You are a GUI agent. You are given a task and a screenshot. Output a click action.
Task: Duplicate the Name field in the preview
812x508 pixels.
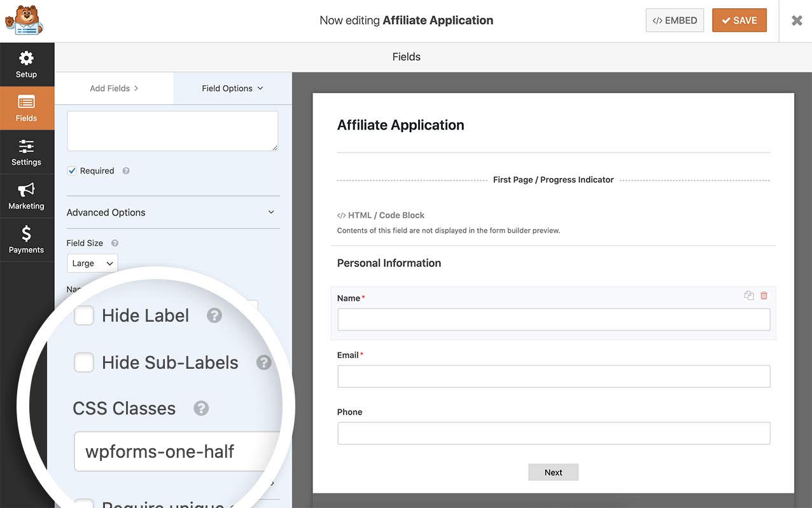point(748,295)
